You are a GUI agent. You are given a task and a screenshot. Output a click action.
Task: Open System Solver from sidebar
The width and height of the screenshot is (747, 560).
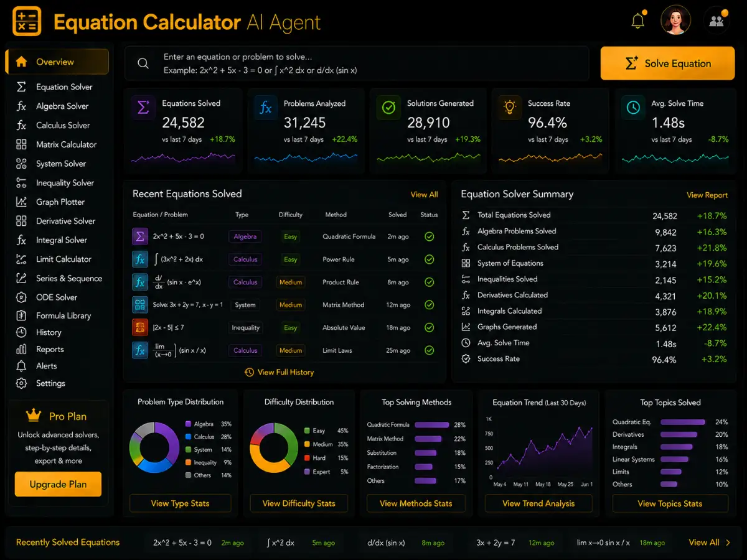(57, 164)
